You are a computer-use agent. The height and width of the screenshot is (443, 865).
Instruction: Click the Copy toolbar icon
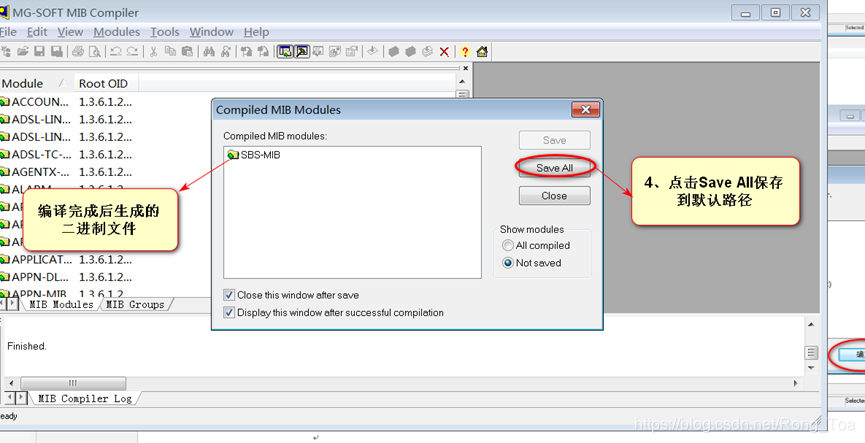tap(170, 51)
